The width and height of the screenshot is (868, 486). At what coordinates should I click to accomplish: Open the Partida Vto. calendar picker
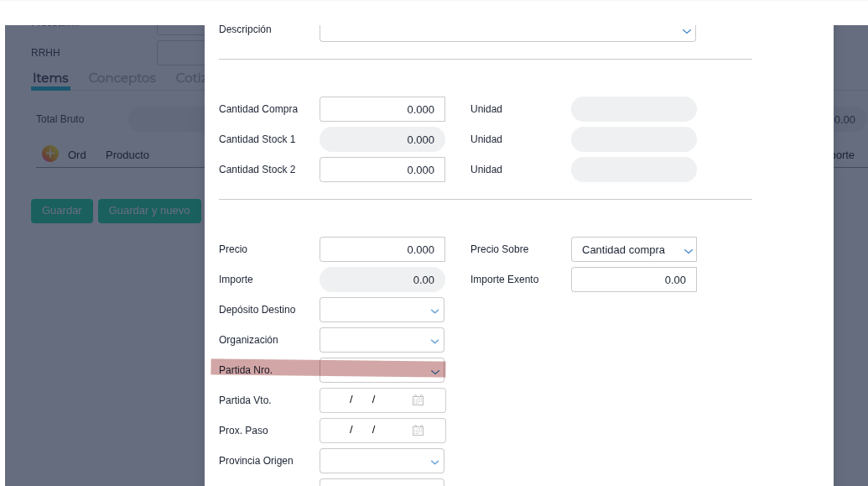click(x=418, y=400)
